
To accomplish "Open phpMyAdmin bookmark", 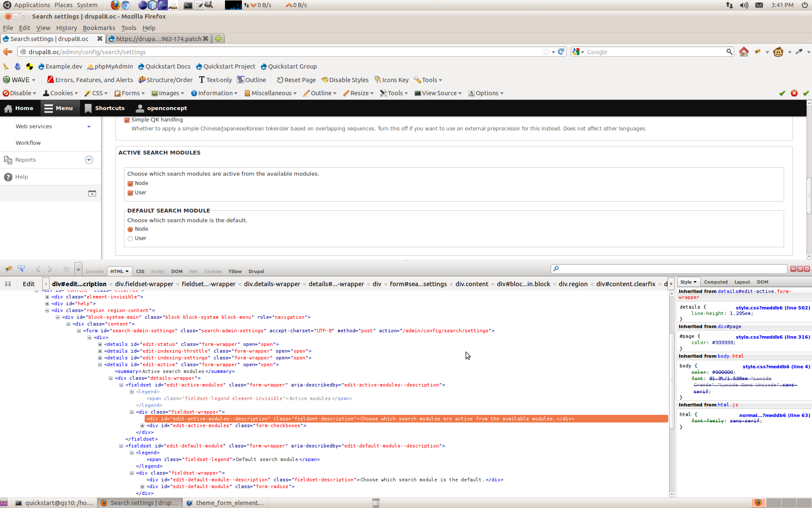I will click(x=110, y=66).
